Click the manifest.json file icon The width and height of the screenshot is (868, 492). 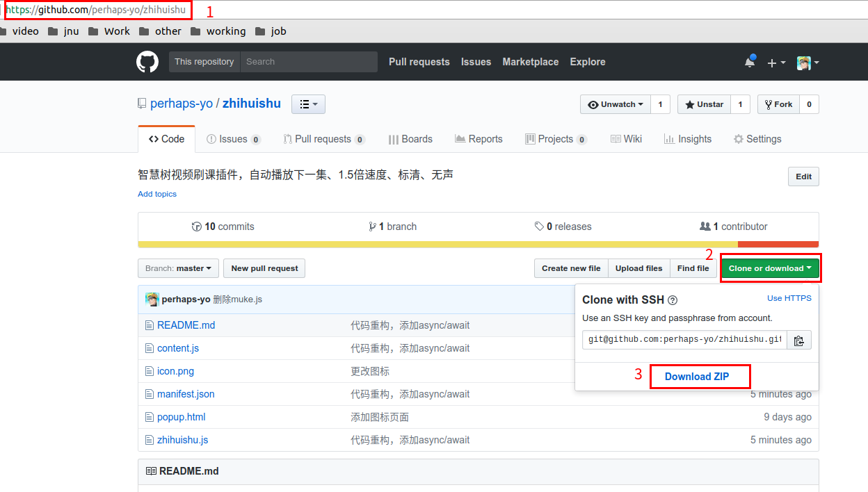tap(149, 394)
